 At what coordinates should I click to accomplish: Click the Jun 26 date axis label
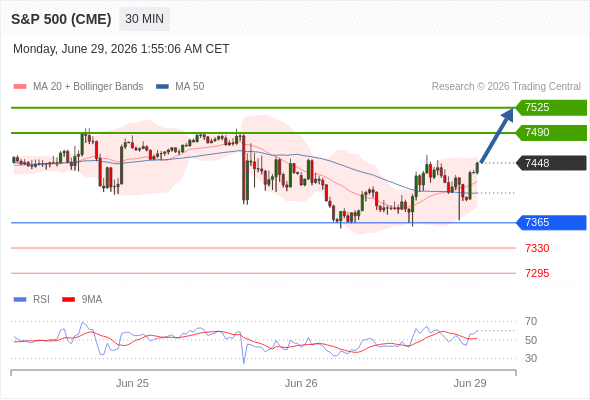tap(301, 383)
